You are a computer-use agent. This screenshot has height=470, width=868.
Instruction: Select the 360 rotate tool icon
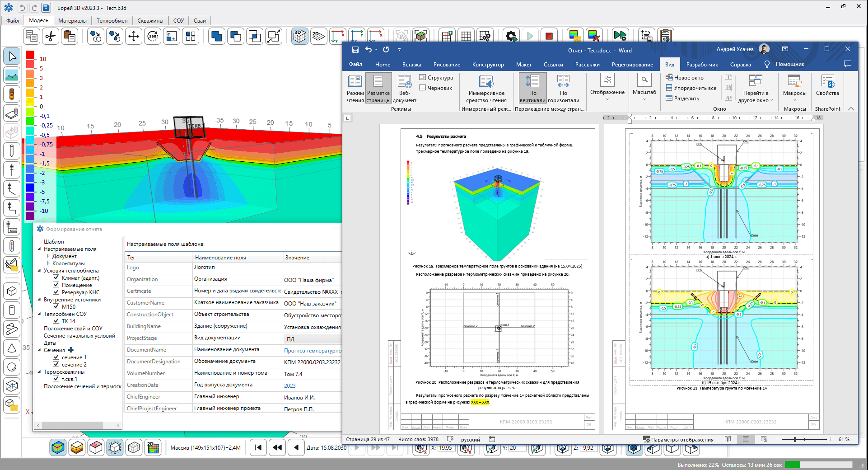click(153, 36)
